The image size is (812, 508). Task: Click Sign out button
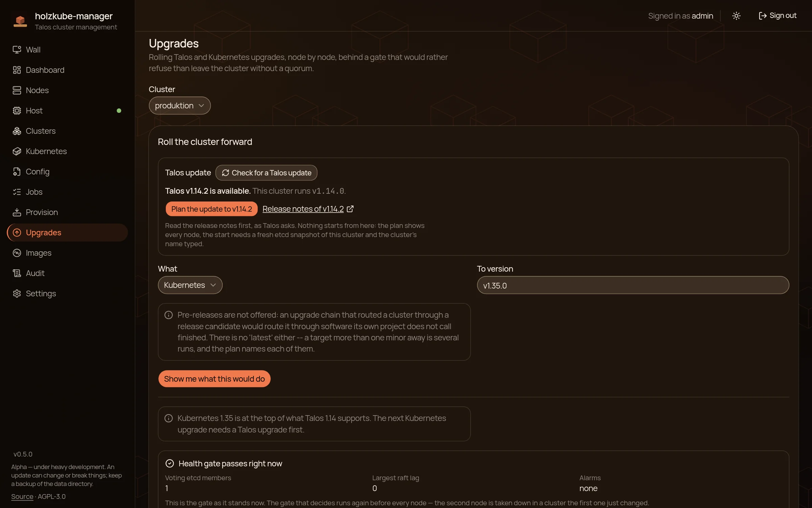tap(778, 16)
